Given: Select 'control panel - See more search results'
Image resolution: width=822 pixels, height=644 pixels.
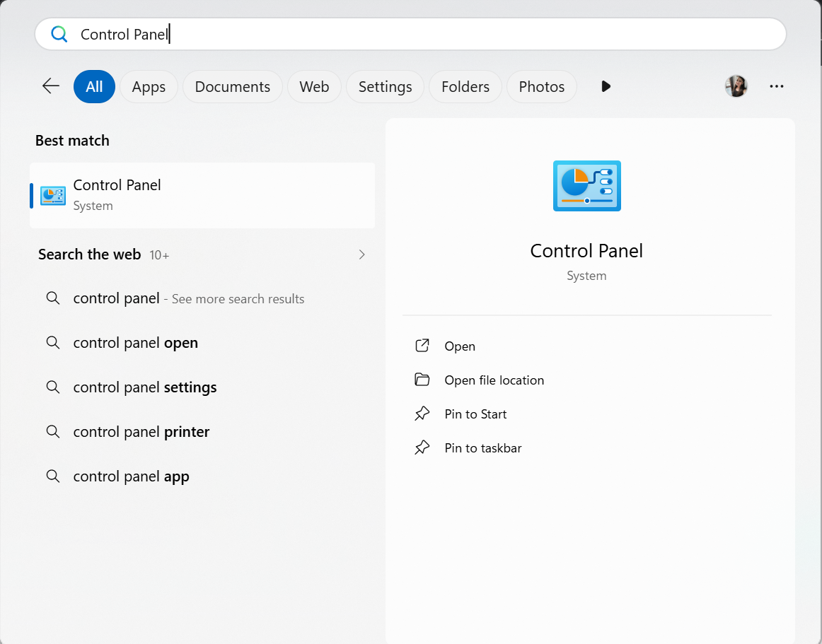Looking at the screenshot, I should coord(202,298).
